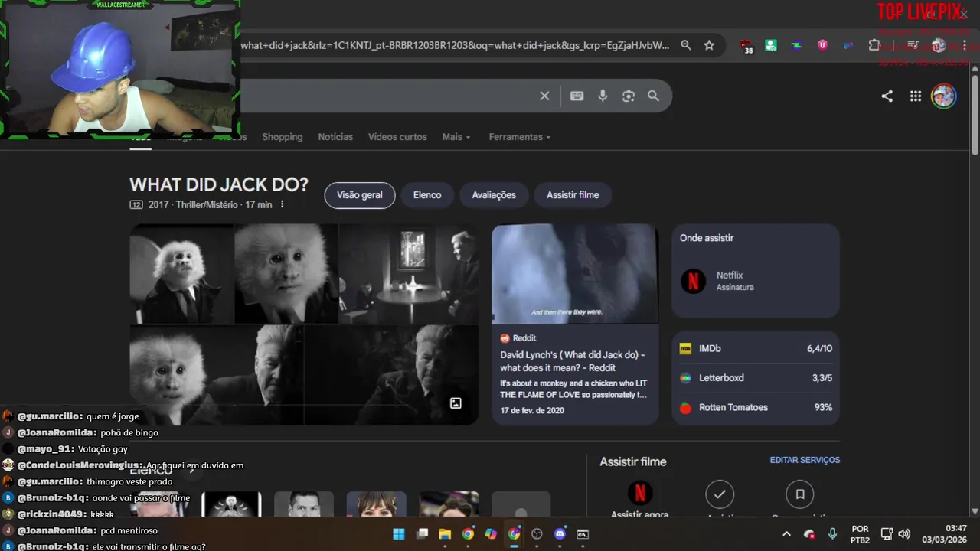980x551 pixels.
Task: Click the browser address bar URL
Action: [456, 45]
